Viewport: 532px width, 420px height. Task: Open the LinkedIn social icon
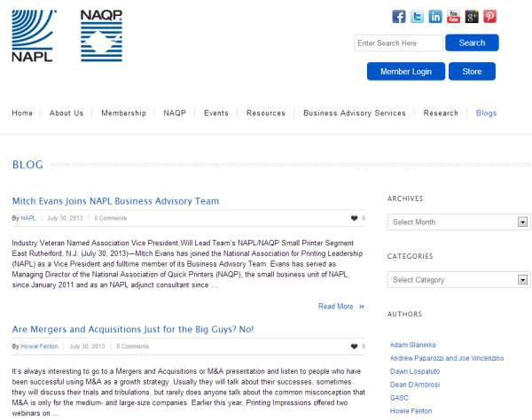435,16
